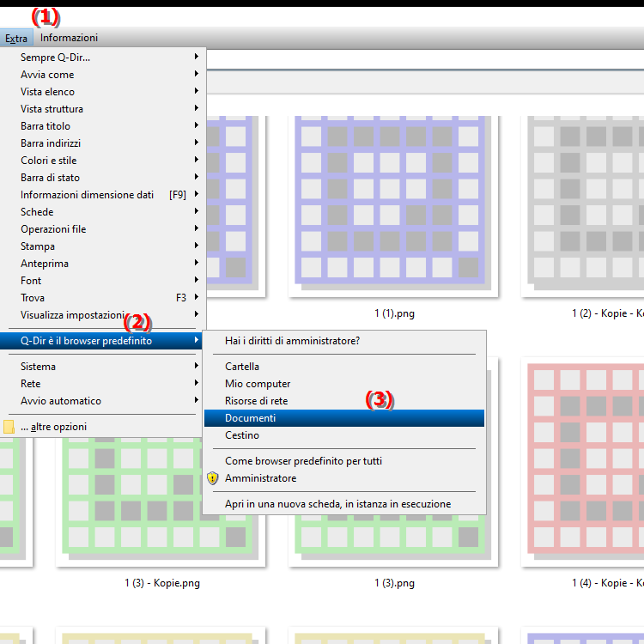Select Cestino option

tap(344, 435)
